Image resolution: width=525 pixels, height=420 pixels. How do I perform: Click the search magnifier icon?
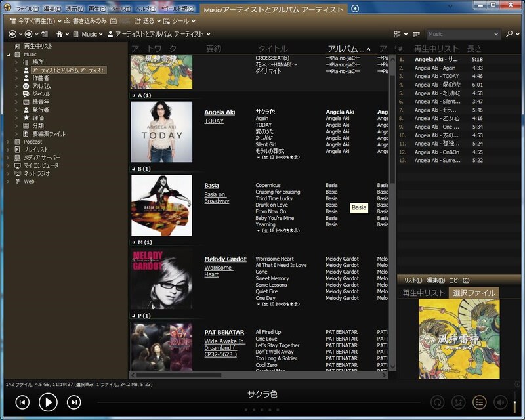coord(510,34)
